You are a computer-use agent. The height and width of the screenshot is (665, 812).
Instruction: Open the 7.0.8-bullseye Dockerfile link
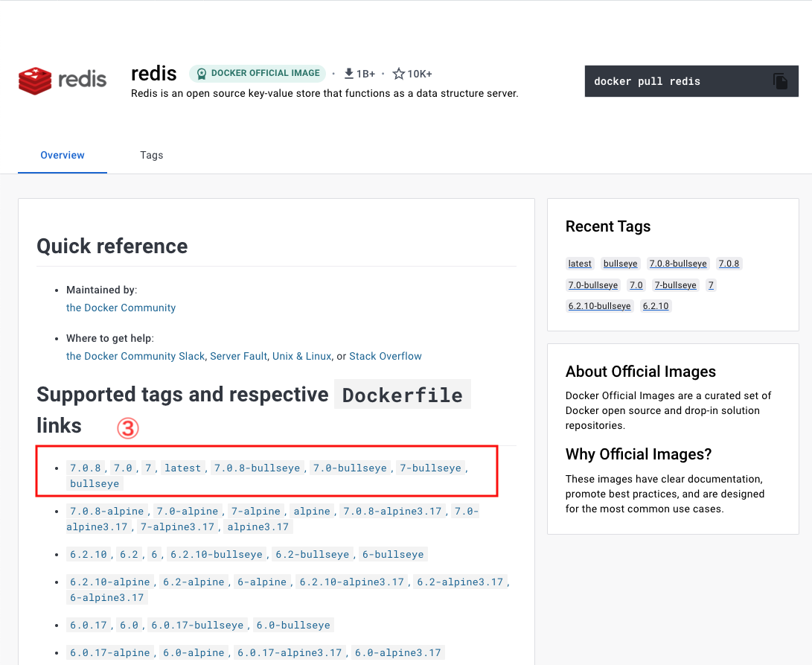click(257, 468)
